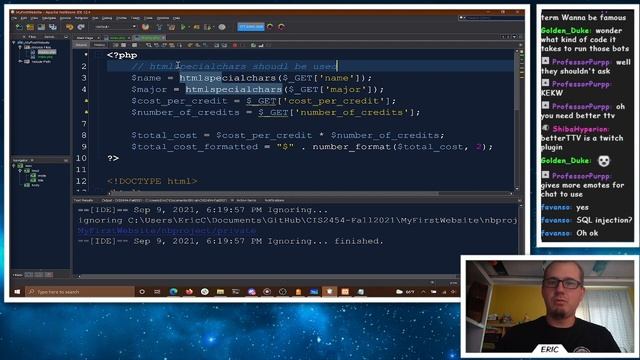The height and width of the screenshot is (360, 640).
Task: Click the IDE quick search field
Action: tap(490, 18)
